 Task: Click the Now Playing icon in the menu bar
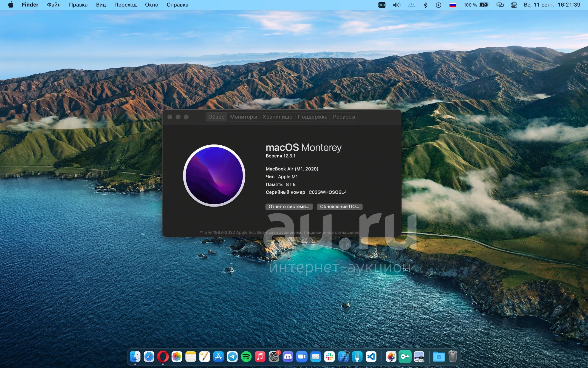[x=438, y=5]
